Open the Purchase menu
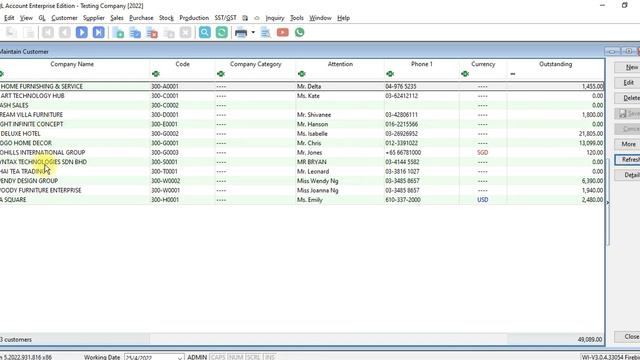640x360 pixels. (x=141, y=18)
